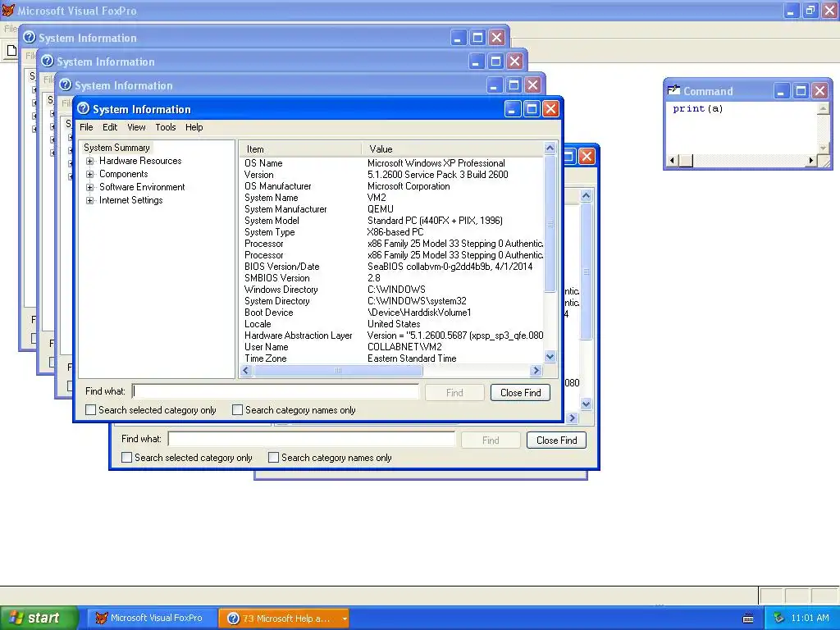Click rear window horizontal scroll right arrow
This screenshot has height=630, width=840.
point(572,418)
